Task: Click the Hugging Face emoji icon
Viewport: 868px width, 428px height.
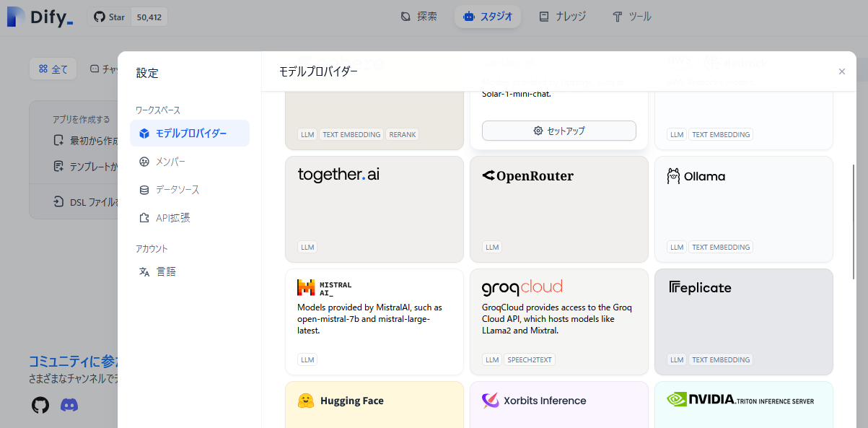Action: [306, 401]
